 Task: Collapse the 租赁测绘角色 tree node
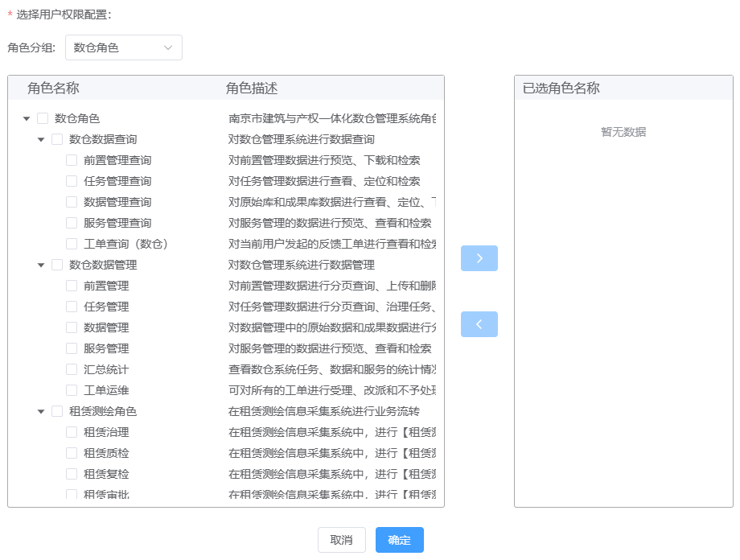40,410
